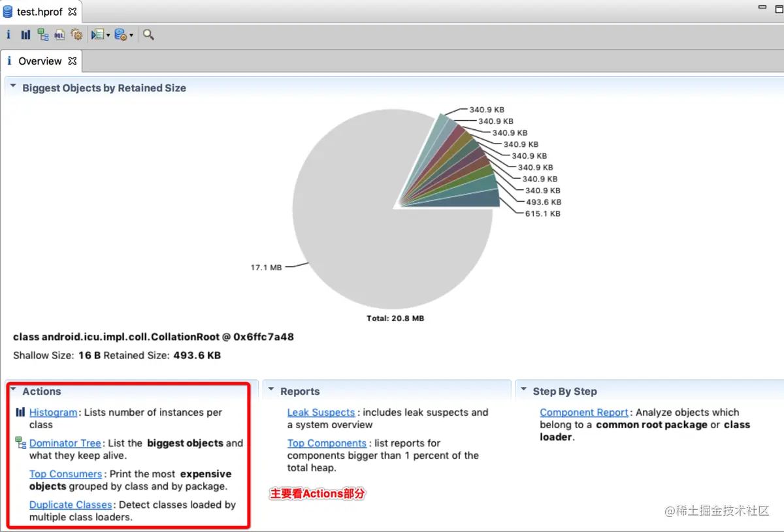Open the Find Object search icon
Viewport: 784px width, 532px height.
click(148, 34)
